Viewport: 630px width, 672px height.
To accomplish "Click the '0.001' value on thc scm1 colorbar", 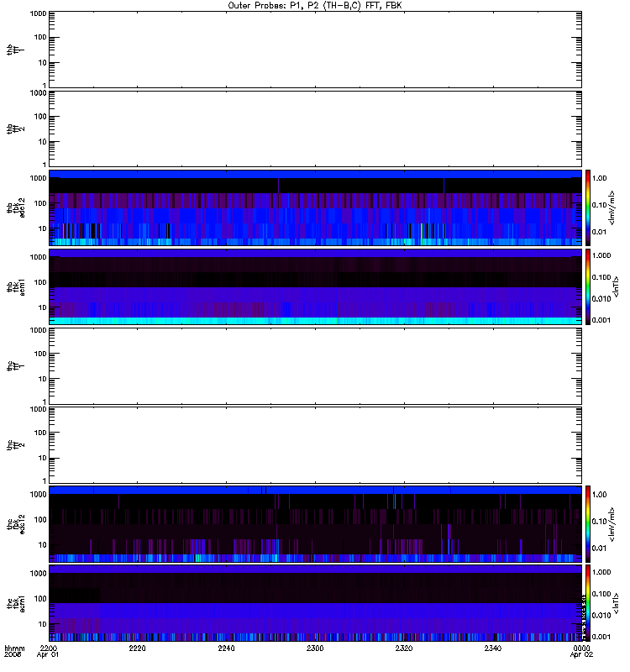I will click(x=601, y=637).
